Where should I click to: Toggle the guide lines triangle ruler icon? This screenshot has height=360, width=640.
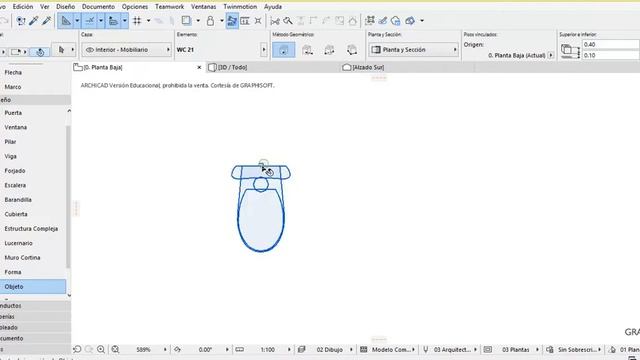coord(66,21)
